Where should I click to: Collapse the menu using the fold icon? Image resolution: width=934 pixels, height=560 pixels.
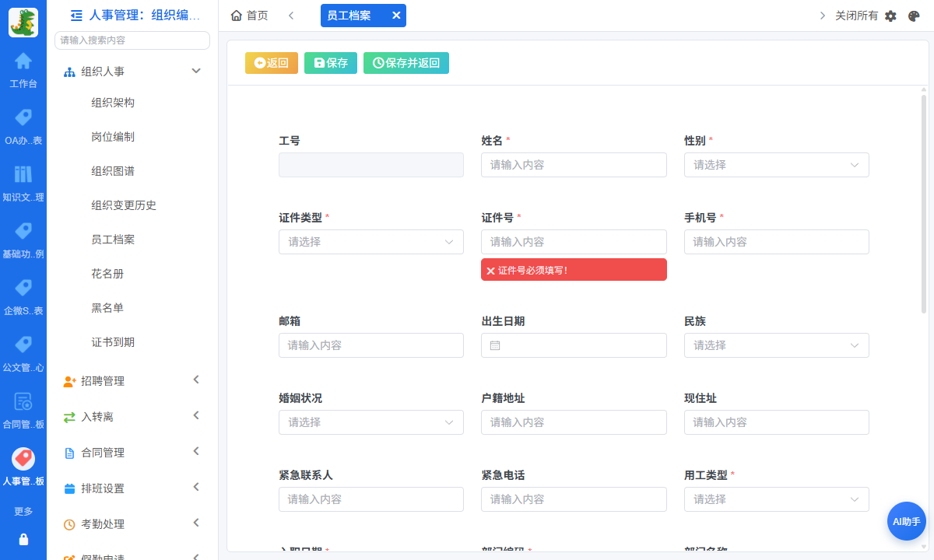pos(76,15)
